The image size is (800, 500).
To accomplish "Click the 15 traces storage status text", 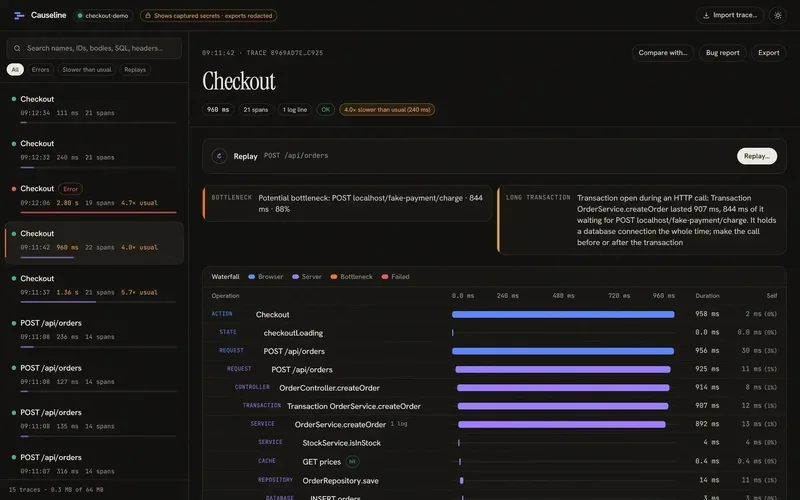I will pyautogui.click(x=56, y=490).
